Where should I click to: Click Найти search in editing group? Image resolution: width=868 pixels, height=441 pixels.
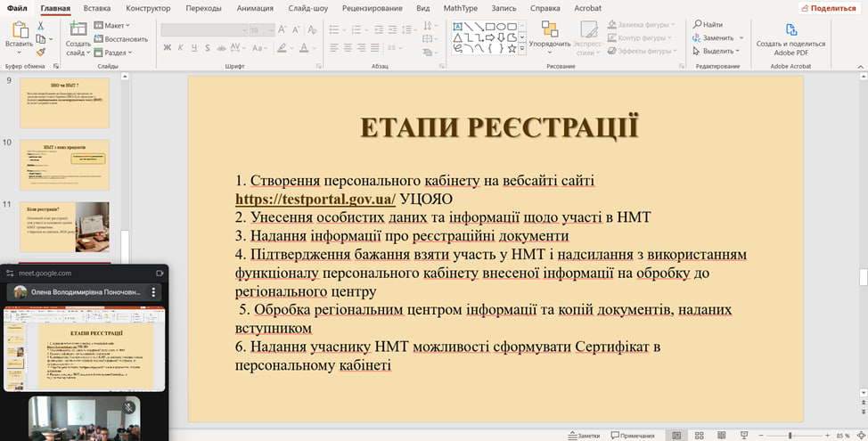708,25
